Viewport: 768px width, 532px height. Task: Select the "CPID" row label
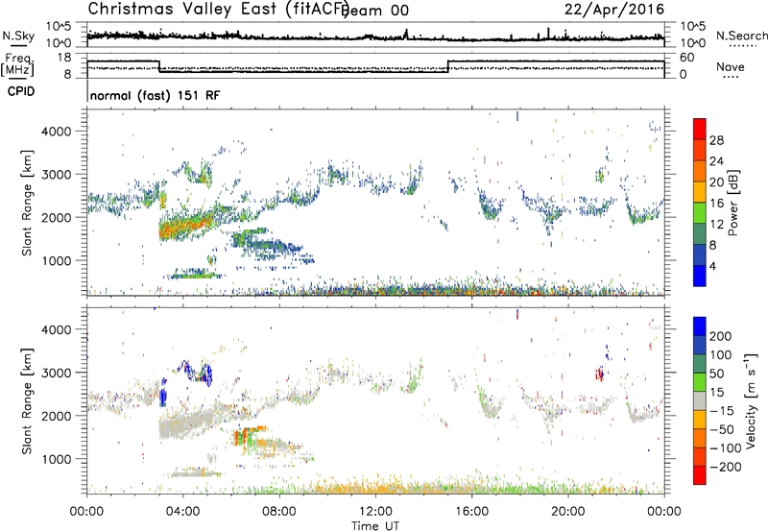[21, 91]
